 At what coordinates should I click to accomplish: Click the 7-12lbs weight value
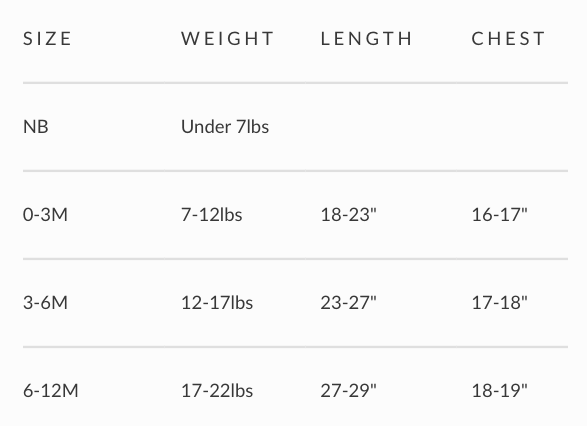pyautogui.click(x=212, y=215)
